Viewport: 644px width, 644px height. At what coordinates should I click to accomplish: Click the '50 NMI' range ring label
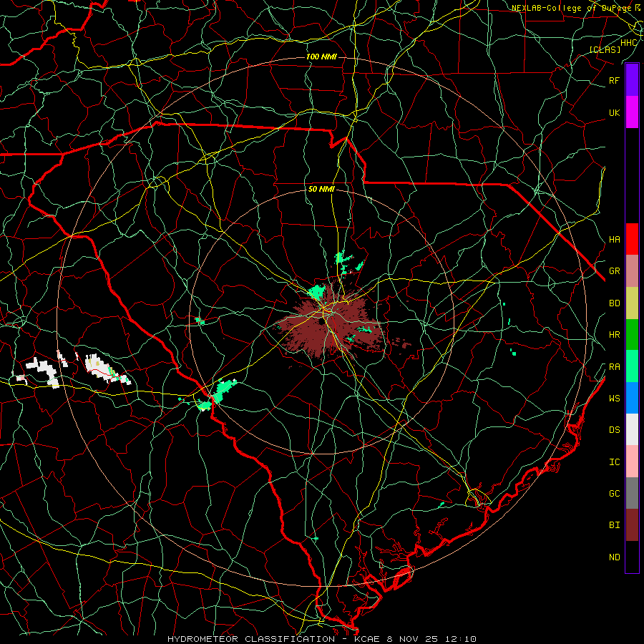tap(321, 190)
